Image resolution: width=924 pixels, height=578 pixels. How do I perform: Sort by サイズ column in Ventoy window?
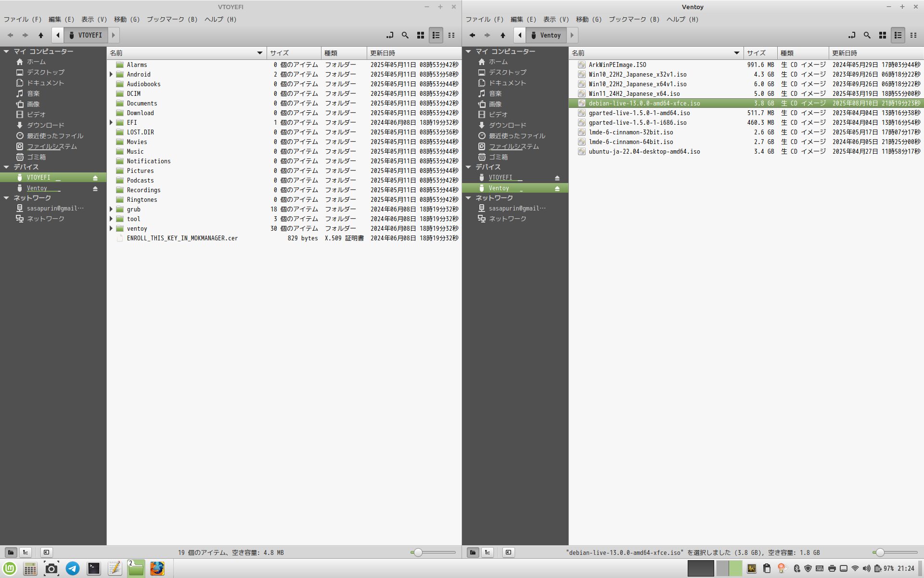point(760,53)
